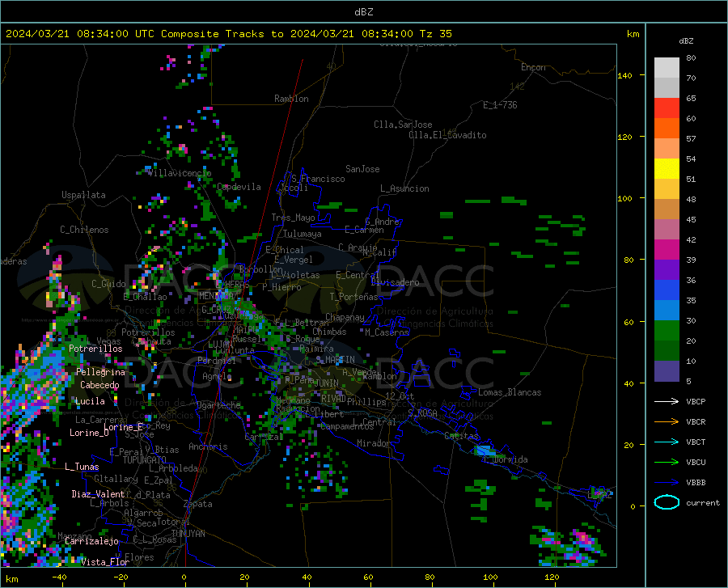Click the 'Catitas' map label
The image size is (728, 588).
[x=462, y=436]
